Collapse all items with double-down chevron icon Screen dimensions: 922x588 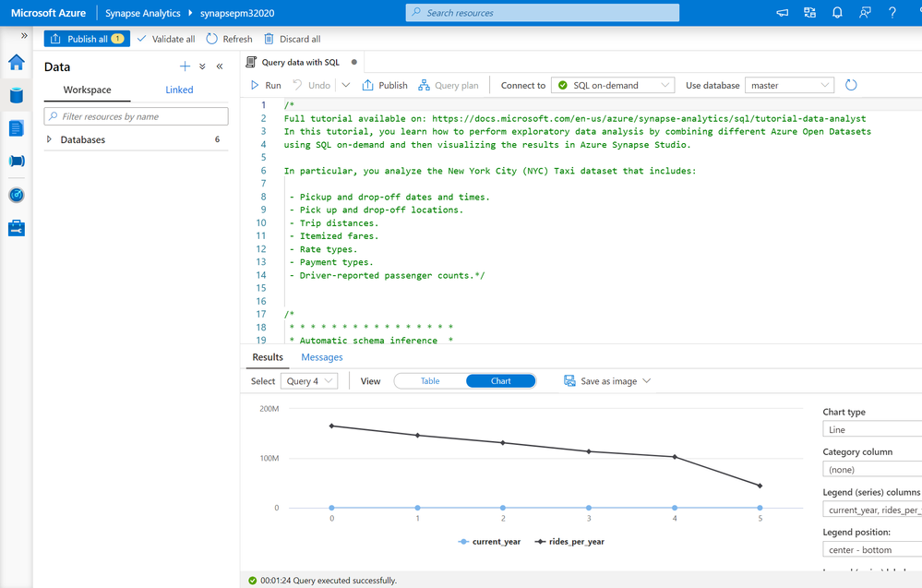click(x=202, y=66)
